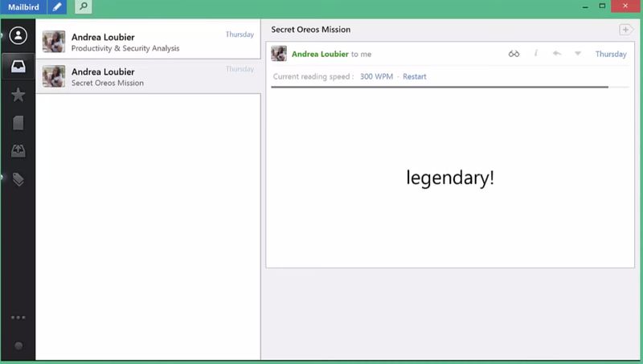The width and height of the screenshot is (643, 364).
Task: Open the three-dots apps menu in sidebar
Action: (18, 317)
